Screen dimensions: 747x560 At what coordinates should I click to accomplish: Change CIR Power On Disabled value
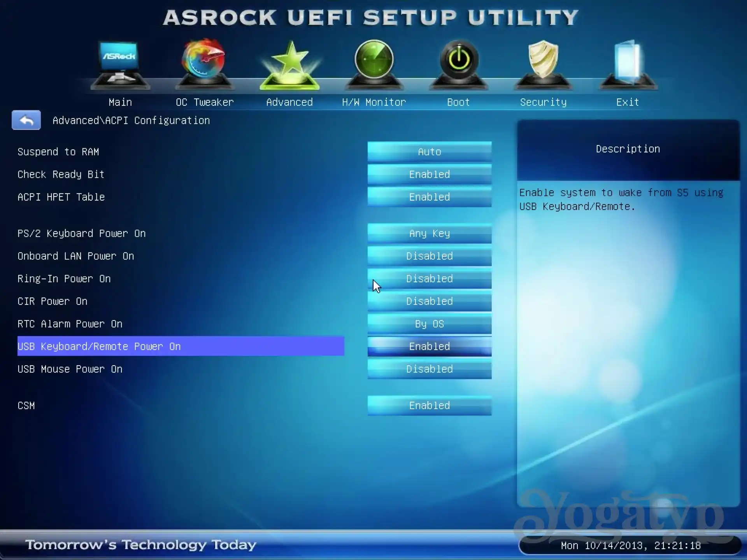[430, 301]
